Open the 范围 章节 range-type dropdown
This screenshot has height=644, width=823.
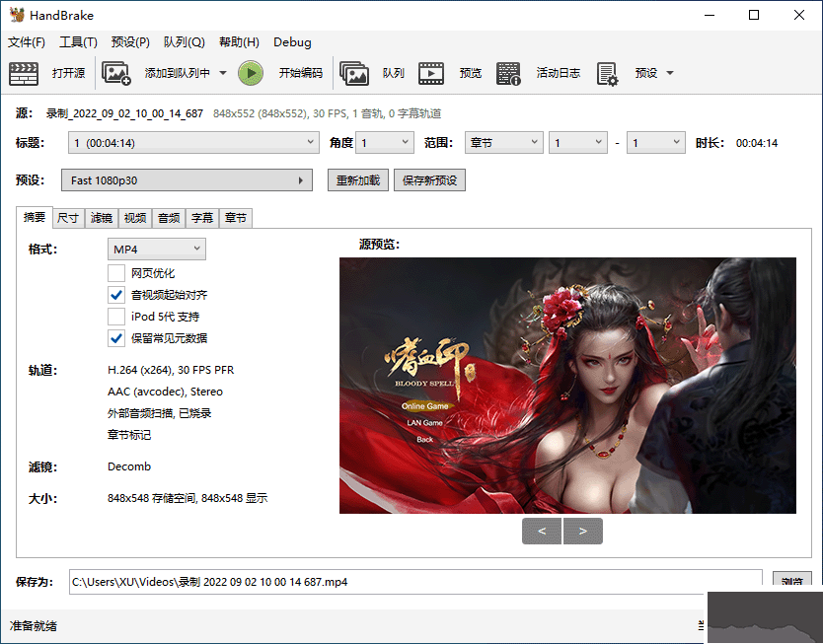tap(503, 143)
